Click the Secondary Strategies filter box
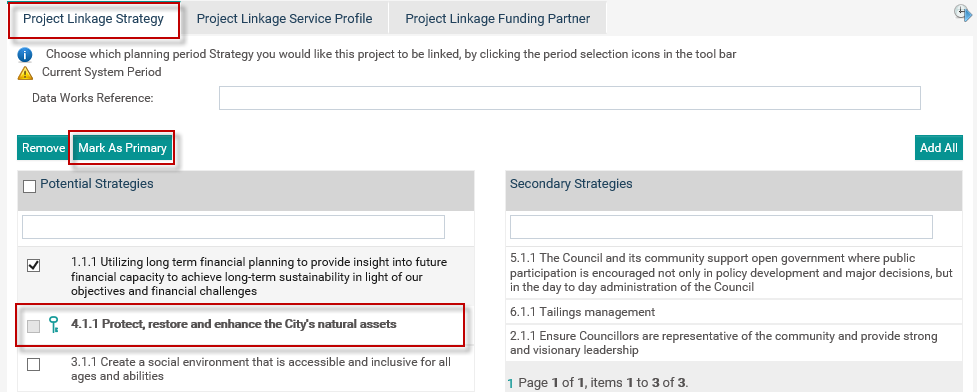This screenshot has width=977, height=392. 721,227
